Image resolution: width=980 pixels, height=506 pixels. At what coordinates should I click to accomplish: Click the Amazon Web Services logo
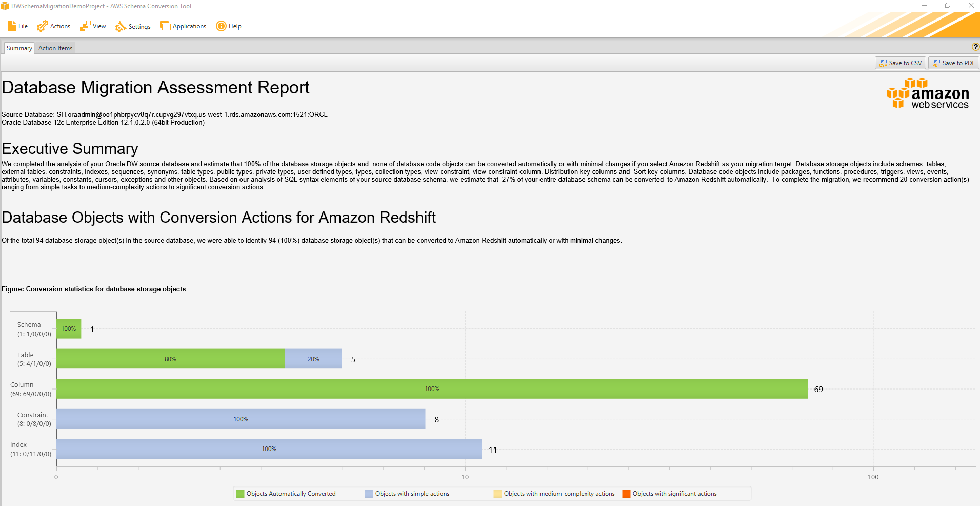point(928,93)
